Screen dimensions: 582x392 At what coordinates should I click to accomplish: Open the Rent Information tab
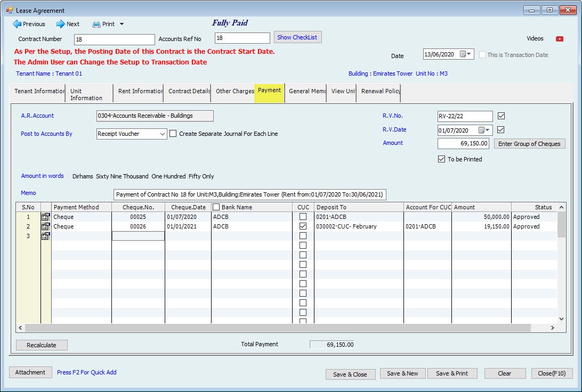[x=138, y=93]
